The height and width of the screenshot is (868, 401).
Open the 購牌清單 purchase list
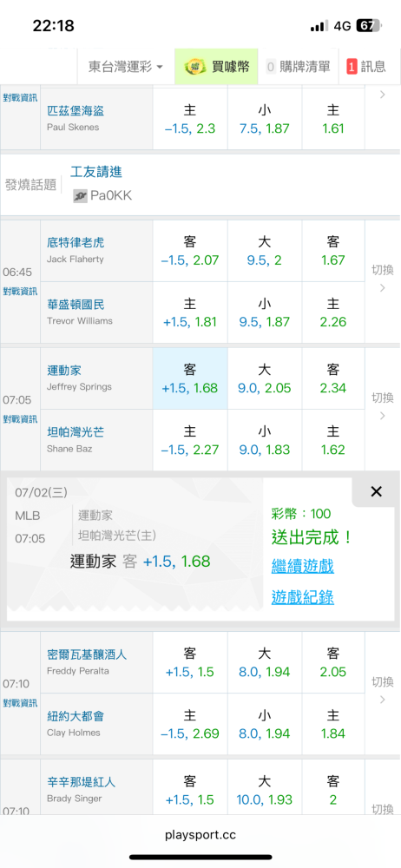[x=298, y=67]
